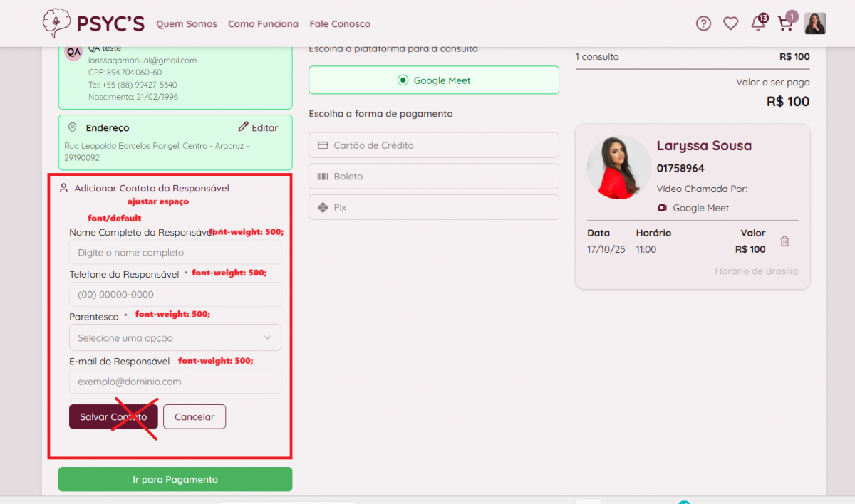Go to Quem Somos menu item

(x=187, y=24)
